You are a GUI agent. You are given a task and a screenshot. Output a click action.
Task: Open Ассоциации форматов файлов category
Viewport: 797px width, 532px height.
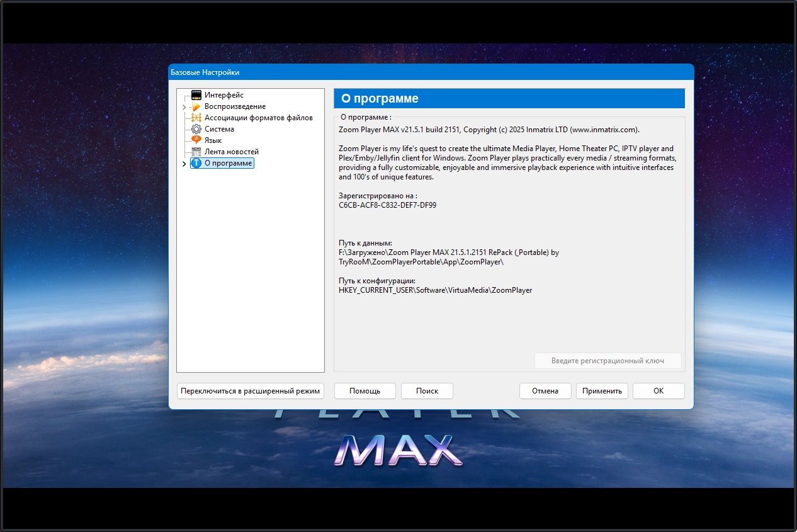tap(259, 118)
